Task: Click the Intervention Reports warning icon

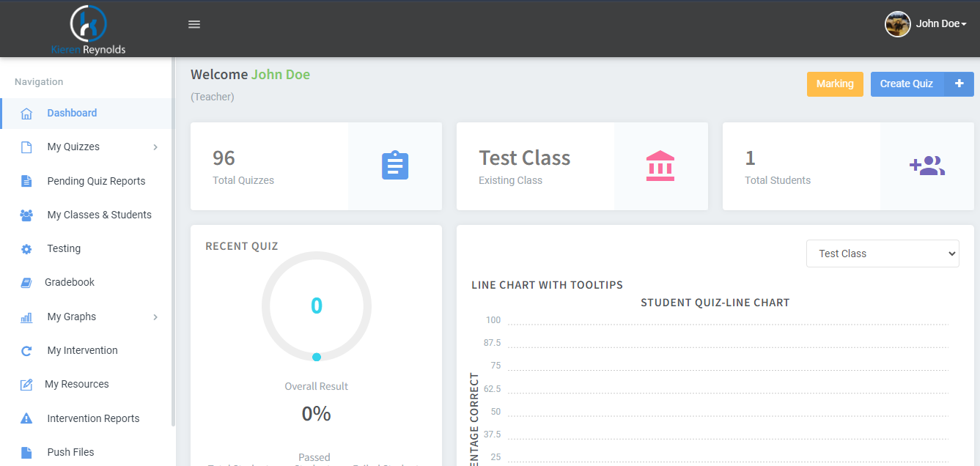Action: click(26, 418)
